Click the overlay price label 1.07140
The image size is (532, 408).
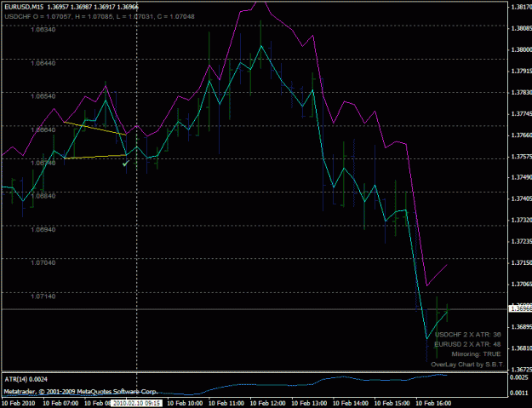click(43, 296)
